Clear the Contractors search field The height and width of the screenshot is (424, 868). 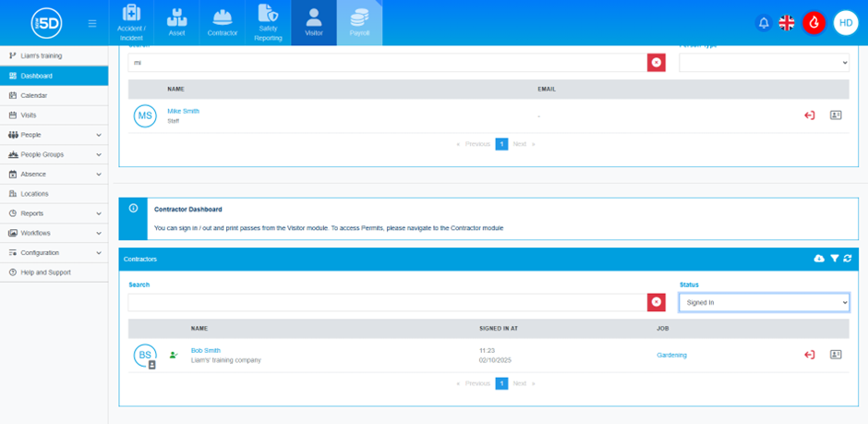(x=656, y=302)
